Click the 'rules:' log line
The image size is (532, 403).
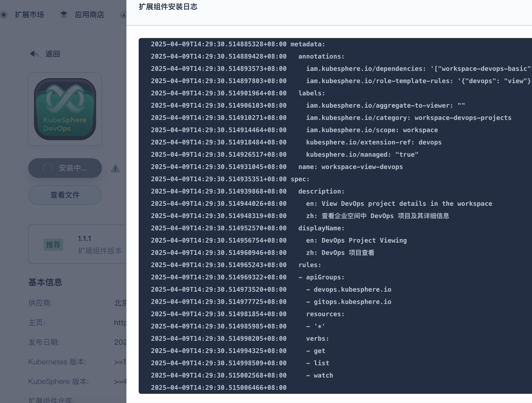coord(236,265)
